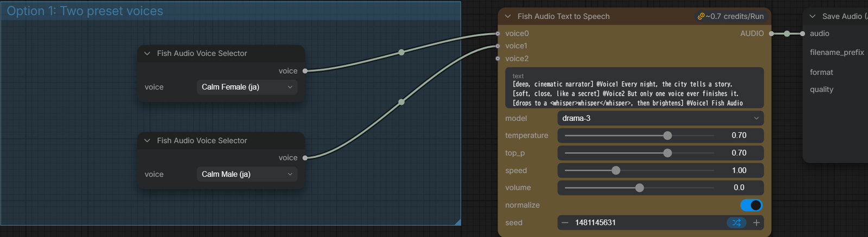Click the credits per run badge
868x237 pixels.
pyautogui.click(x=731, y=16)
